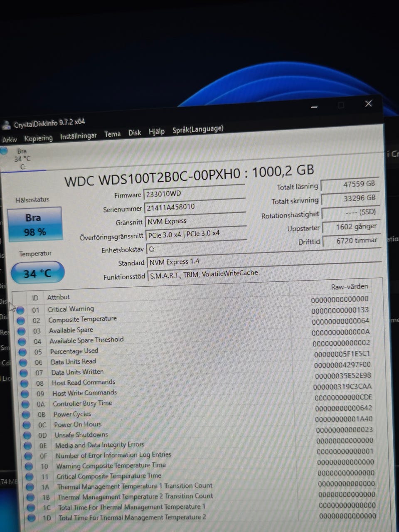Click the Gränssnitt field NVM Express

[196, 221]
